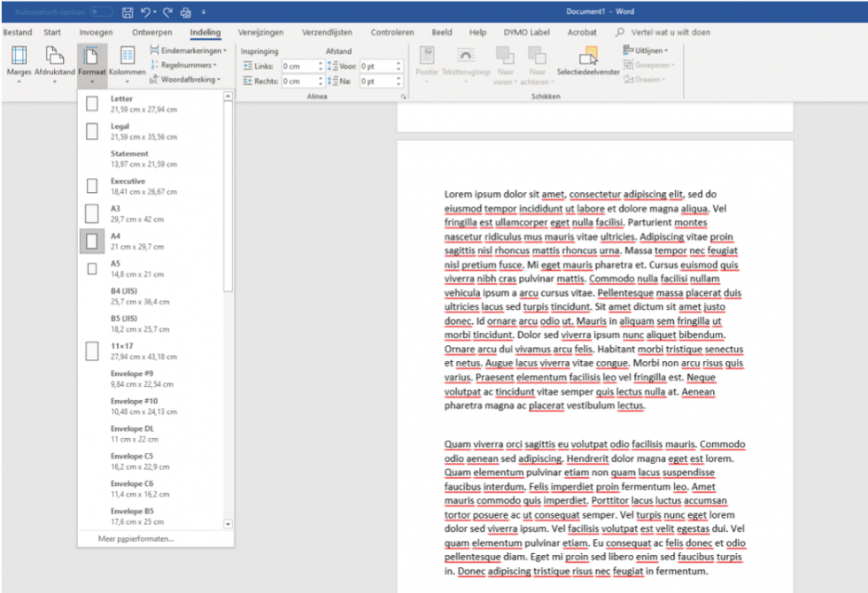
Task: Click the Groeperen button
Action: 653,65
